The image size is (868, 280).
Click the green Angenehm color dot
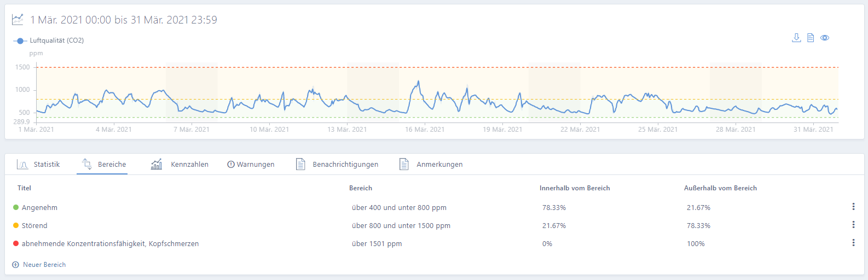pos(16,207)
